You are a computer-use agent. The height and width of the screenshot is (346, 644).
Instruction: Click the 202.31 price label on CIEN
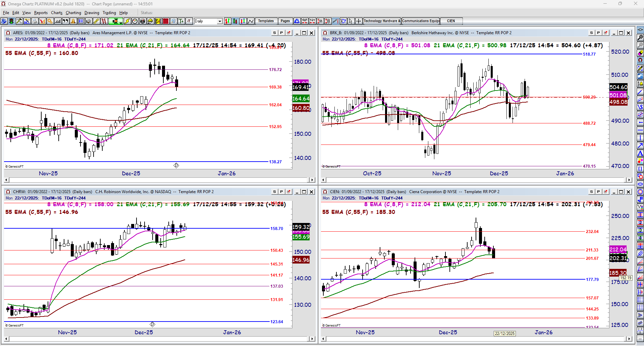coord(618,258)
